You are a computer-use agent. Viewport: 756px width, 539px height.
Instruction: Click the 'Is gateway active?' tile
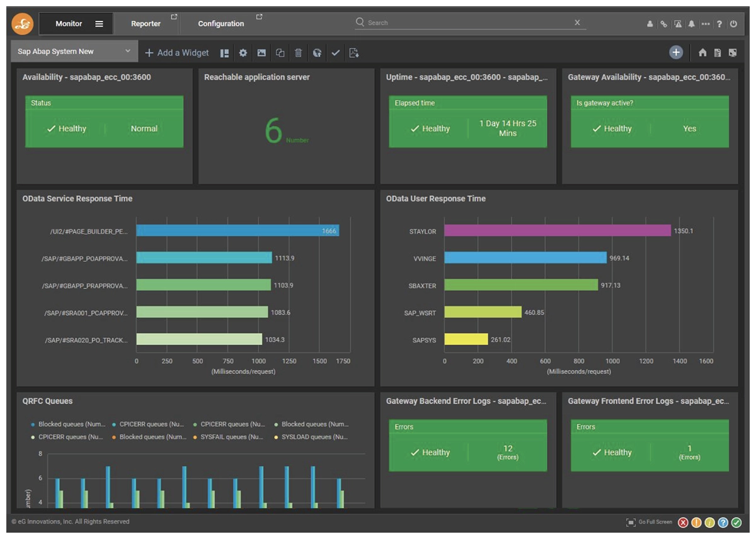[x=650, y=122]
